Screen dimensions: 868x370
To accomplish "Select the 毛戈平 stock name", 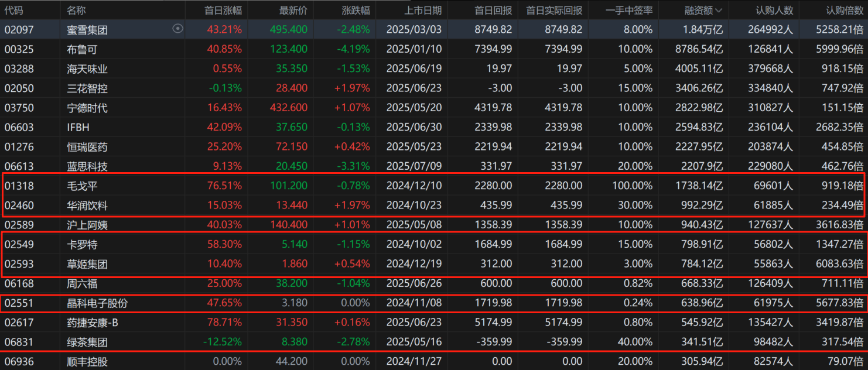I will pyautogui.click(x=81, y=186).
